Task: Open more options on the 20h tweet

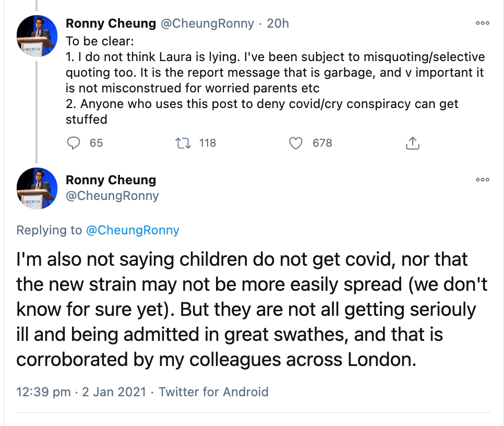Action: [x=483, y=23]
